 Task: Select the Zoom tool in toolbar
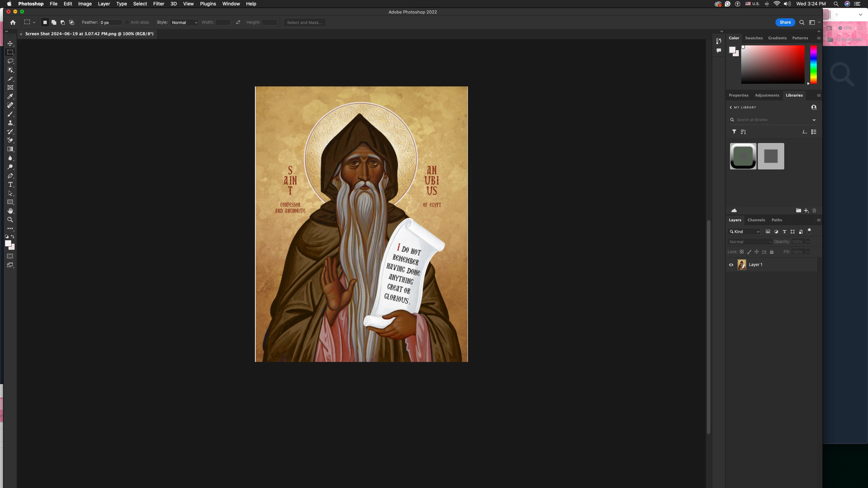tap(10, 220)
